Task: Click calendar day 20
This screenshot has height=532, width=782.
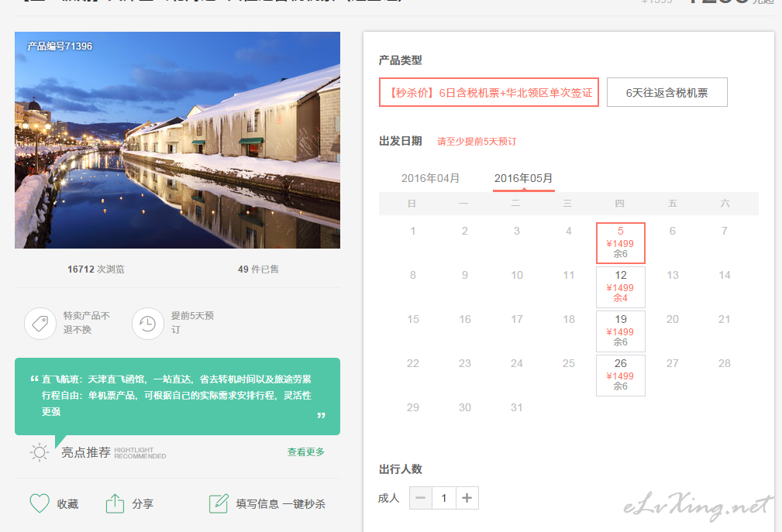Action: point(673,319)
